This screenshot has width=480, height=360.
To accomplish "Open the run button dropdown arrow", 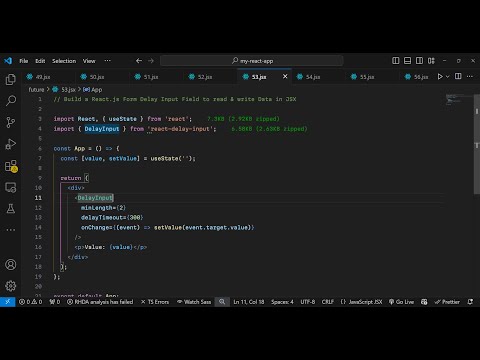I will pos(448,77).
